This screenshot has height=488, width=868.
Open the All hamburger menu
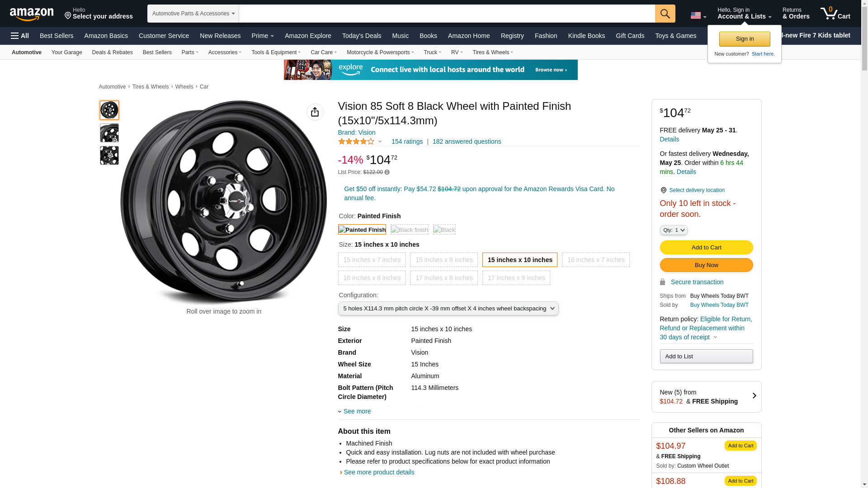20,36
